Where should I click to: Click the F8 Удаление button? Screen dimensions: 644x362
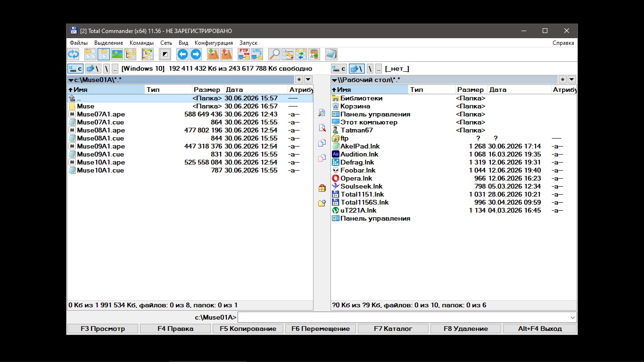(466, 329)
